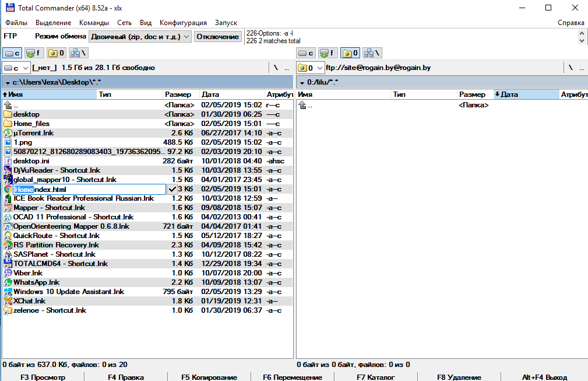
Task: Select drive c button in left panel
Action: coord(12,53)
